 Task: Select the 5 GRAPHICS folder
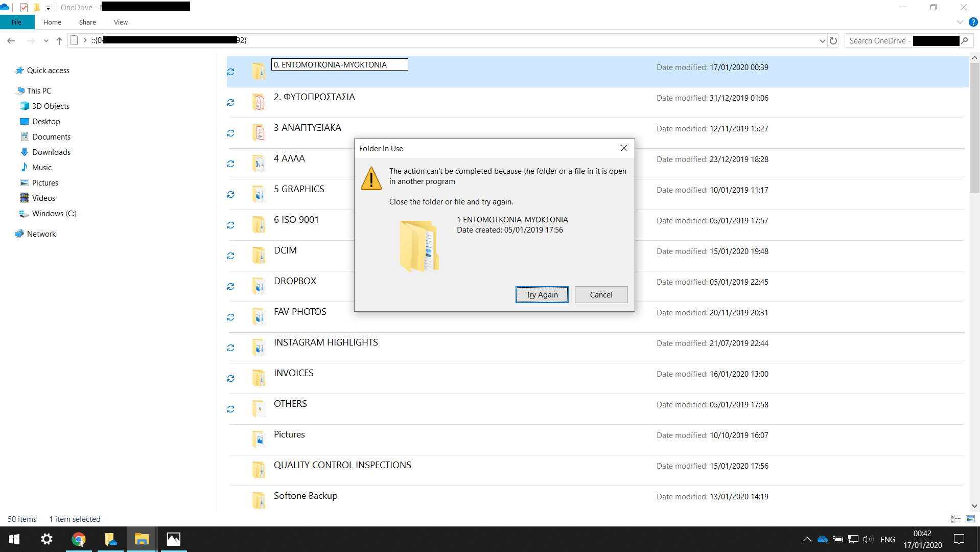[x=299, y=189]
